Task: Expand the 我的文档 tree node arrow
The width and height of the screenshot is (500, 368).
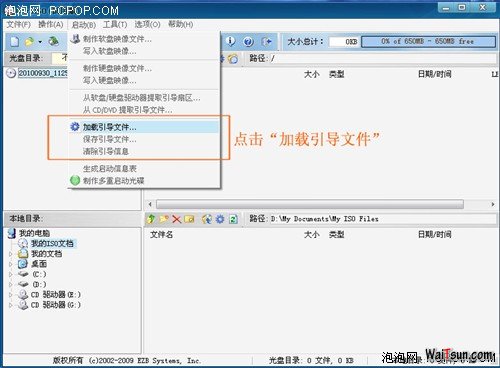Action: pos(10,254)
